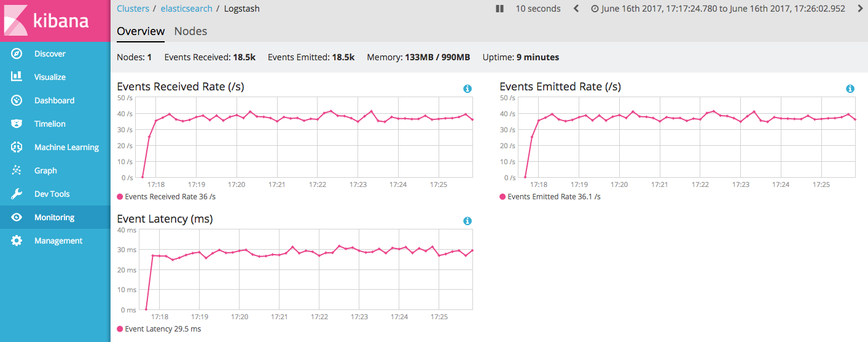Go to Clusters breadcrumb link
Screen dimensions: 868x342
coord(133,9)
